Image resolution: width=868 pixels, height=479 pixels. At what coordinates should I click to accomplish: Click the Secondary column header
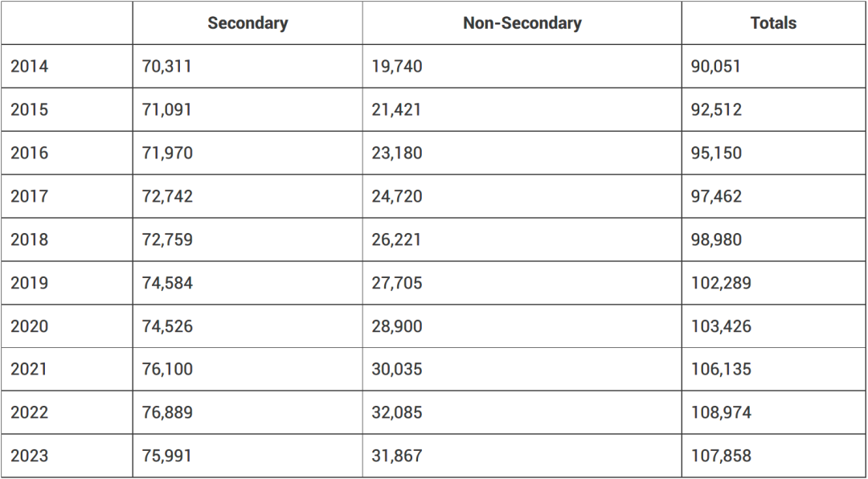[248, 23]
